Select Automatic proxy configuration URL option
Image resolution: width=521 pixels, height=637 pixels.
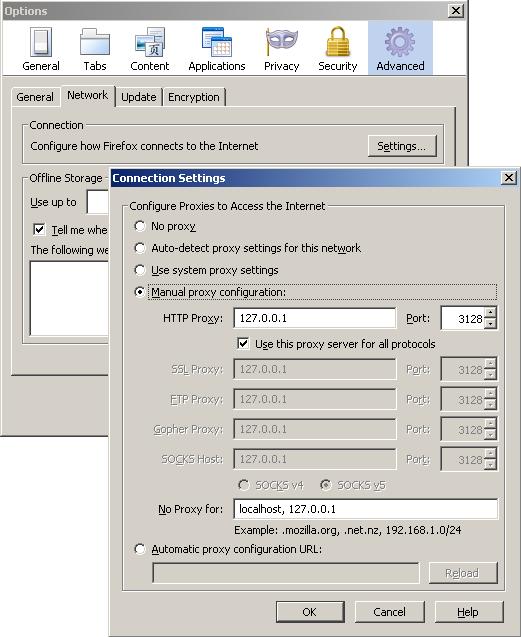140,549
